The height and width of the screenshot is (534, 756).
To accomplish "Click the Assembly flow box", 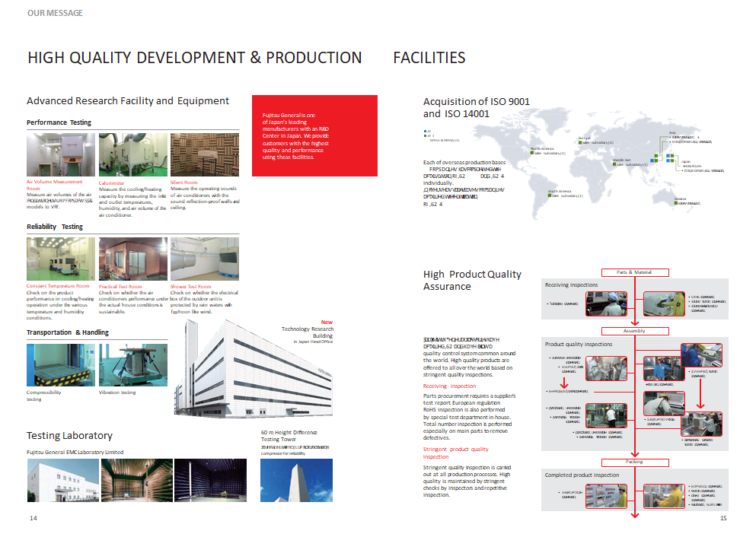I will 635,331.
